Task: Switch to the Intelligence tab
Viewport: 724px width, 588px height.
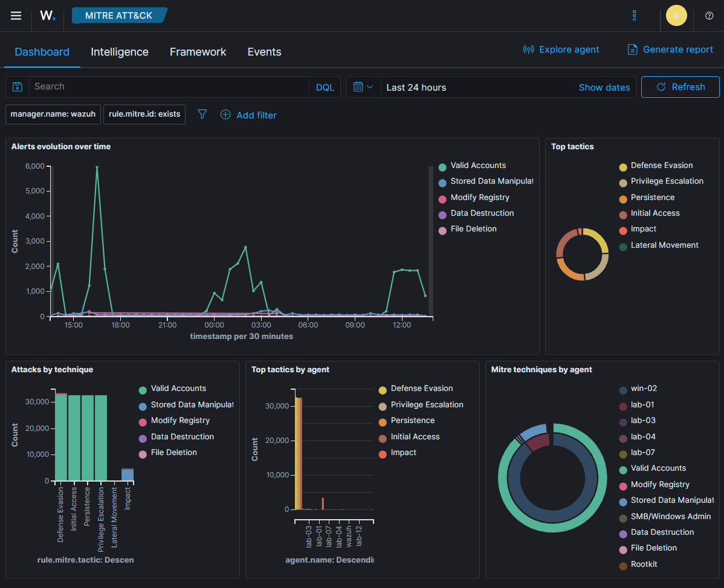Action: click(120, 52)
